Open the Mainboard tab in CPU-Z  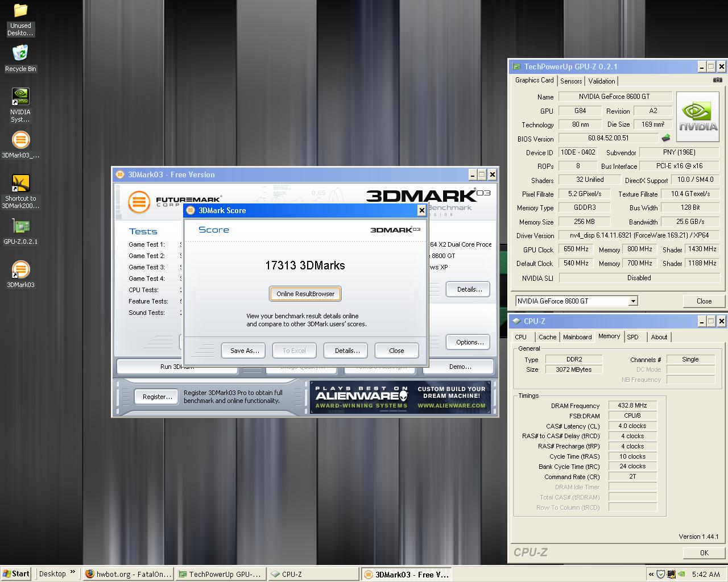[x=577, y=337]
